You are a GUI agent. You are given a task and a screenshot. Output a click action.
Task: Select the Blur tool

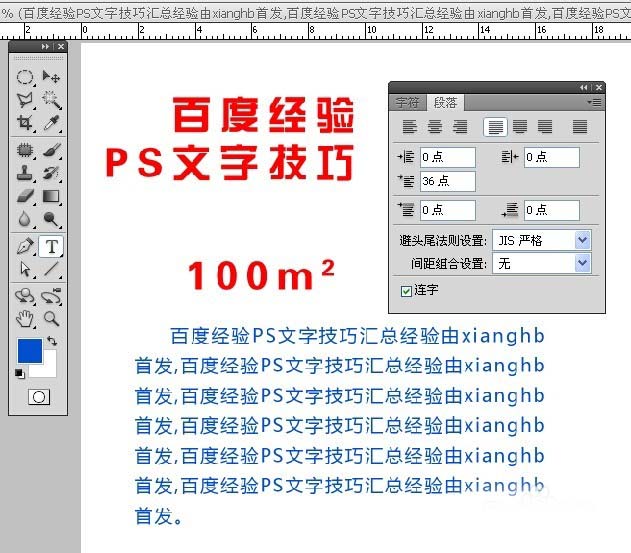pos(25,219)
